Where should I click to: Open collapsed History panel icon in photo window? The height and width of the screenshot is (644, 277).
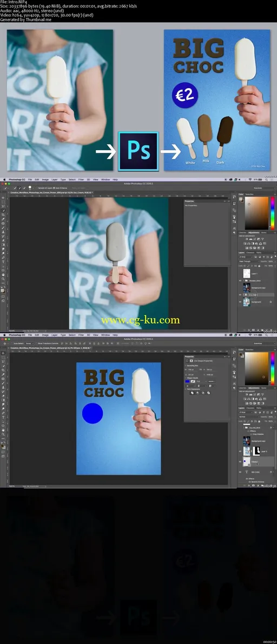coord(234,197)
